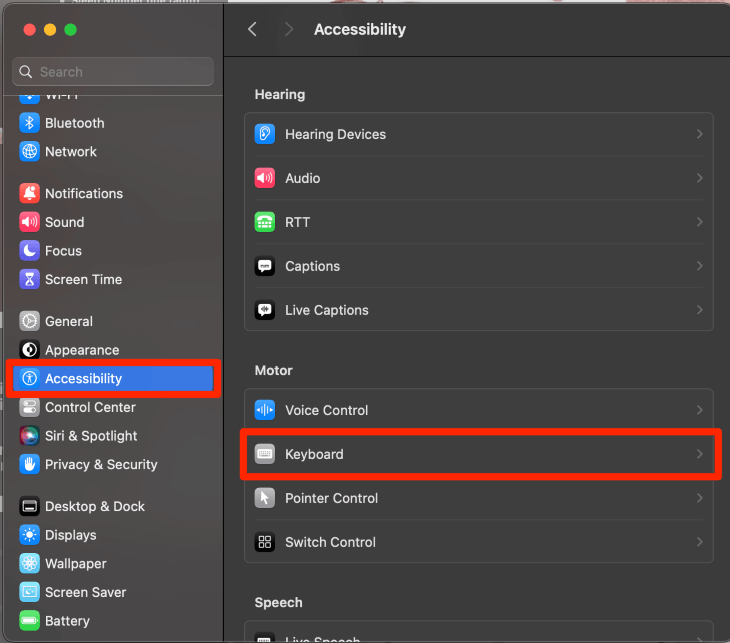Select the Voice Control waveform icon
This screenshot has height=643, width=730.
point(265,410)
